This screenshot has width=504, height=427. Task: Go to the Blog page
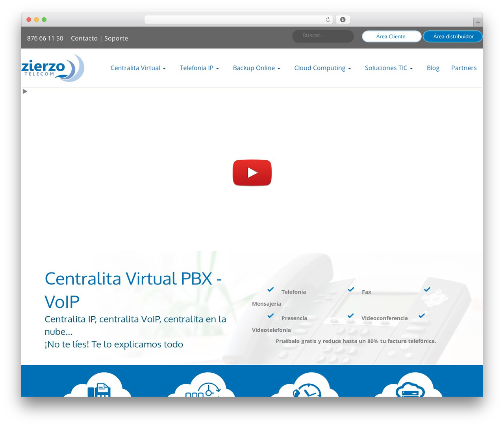click(433, 68)
